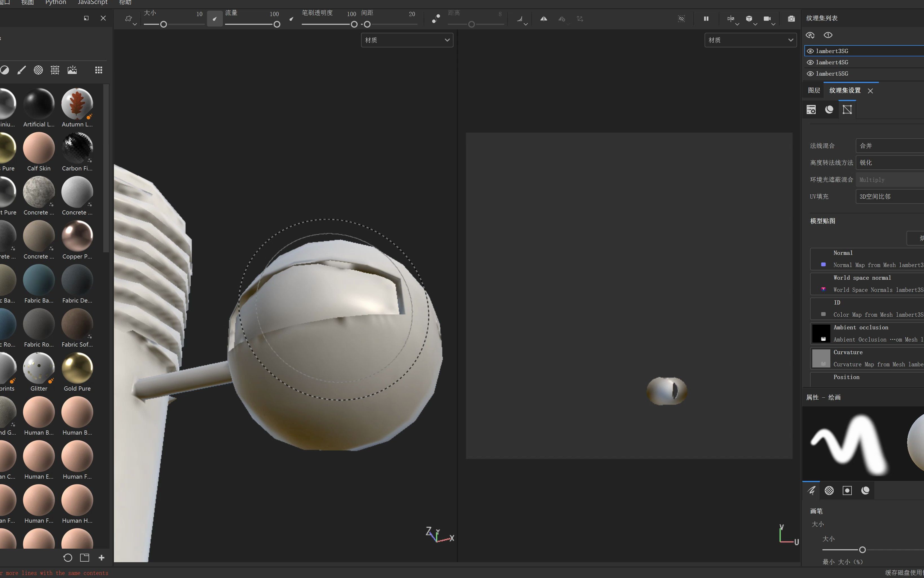Click the symmetry/mirror tool icon
Image resolution: width=924 pixels, height=578 pixels.
(543, 18)
